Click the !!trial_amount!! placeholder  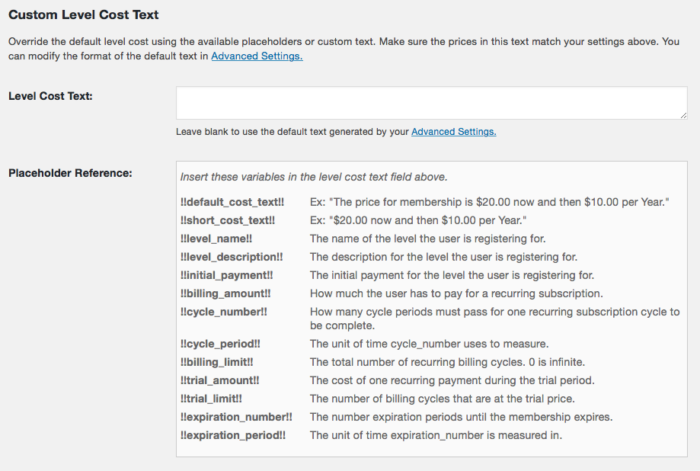[220, 381]
